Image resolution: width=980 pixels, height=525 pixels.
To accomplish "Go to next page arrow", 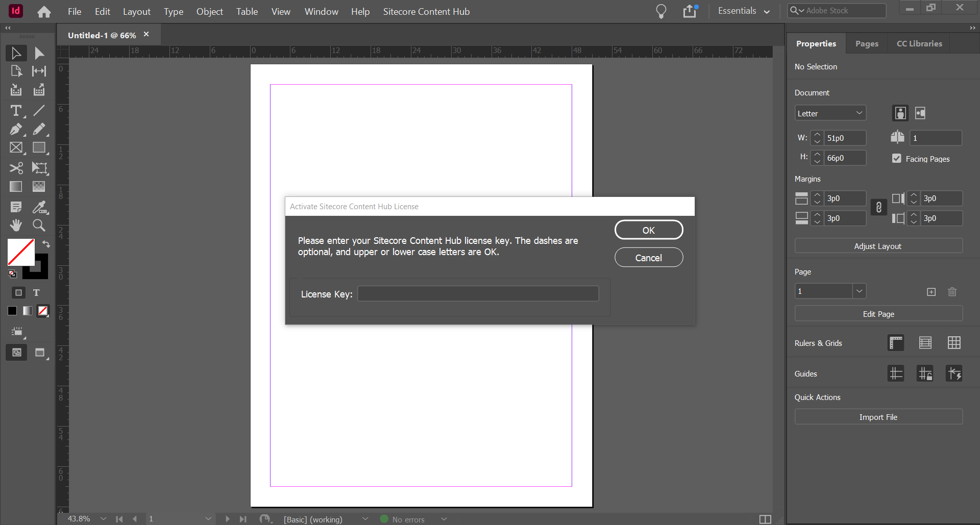I will 227,519.
